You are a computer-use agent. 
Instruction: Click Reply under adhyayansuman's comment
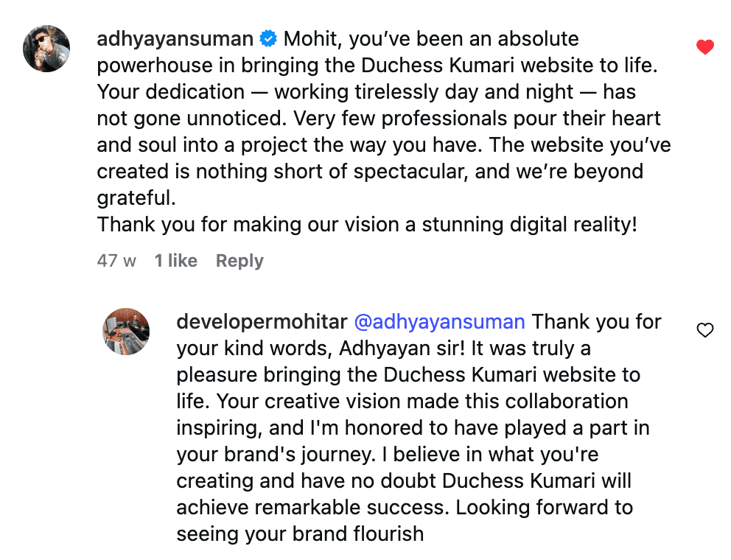tap(239, 260)
